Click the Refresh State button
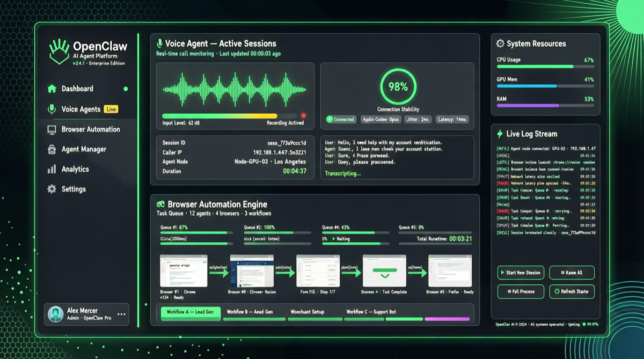Viewport: 644px width, 359px height. point(572,291)
